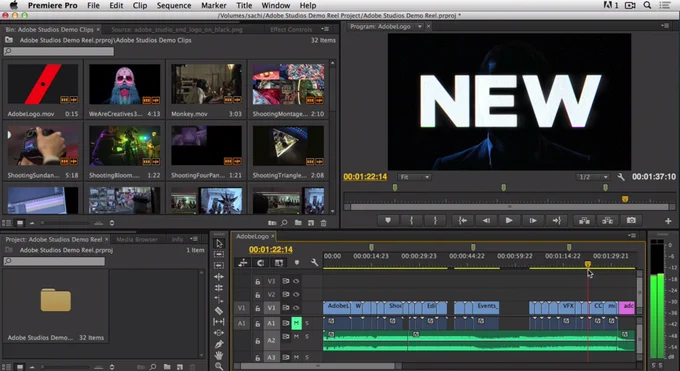
Task: Go to Out point
Action: (557, 220)
